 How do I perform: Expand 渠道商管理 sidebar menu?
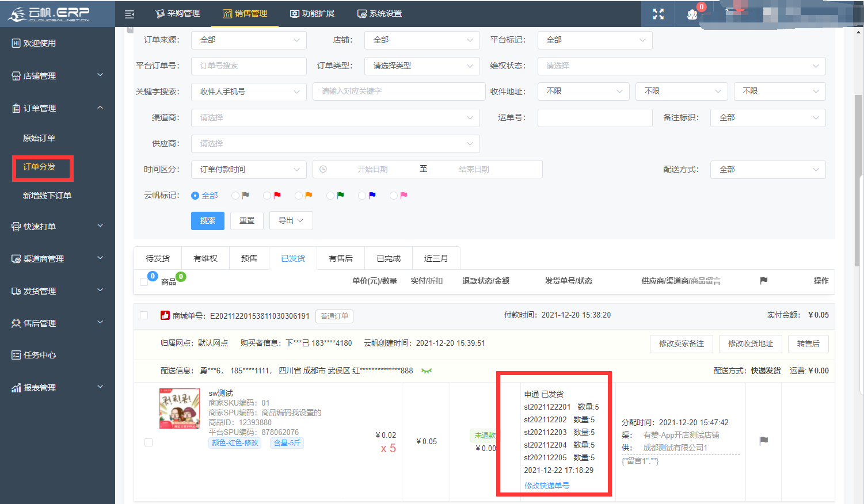[x=58, y=258]
